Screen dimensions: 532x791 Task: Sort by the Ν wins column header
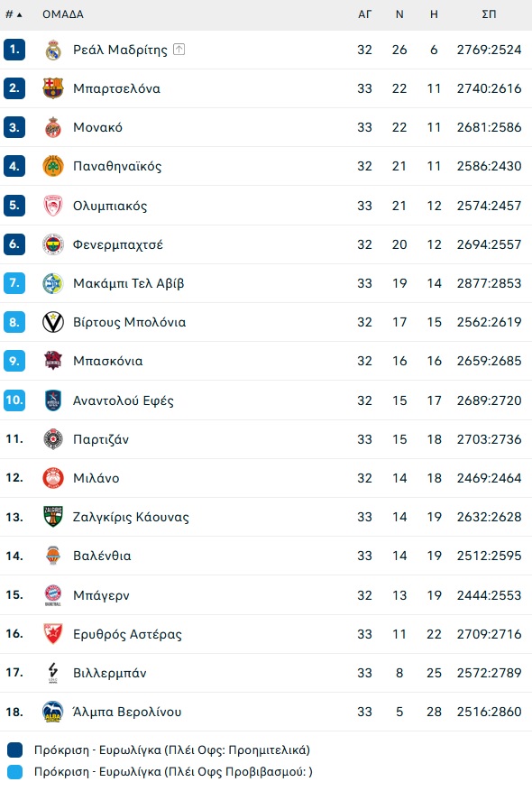point(399,14)
